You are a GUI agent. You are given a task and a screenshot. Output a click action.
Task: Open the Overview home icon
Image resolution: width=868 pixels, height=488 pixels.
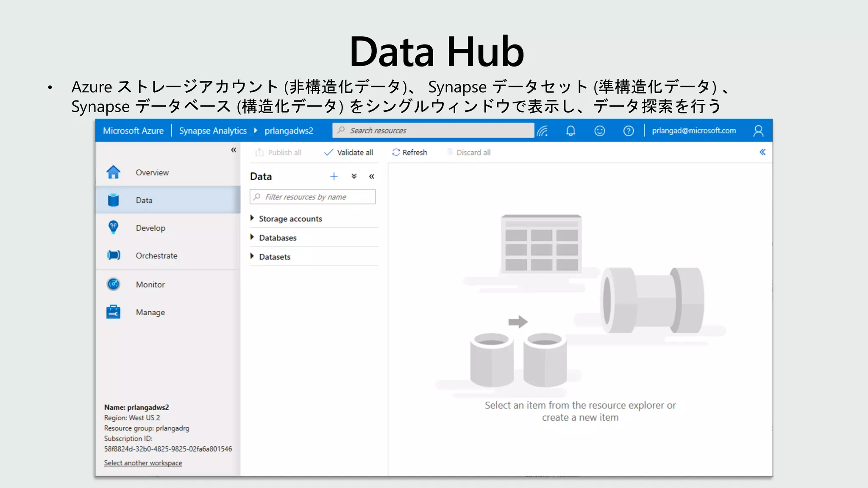click(113, 172)
